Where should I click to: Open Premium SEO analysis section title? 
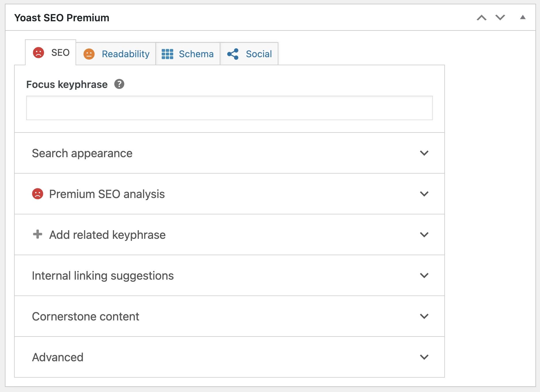[x=107, y=194]
